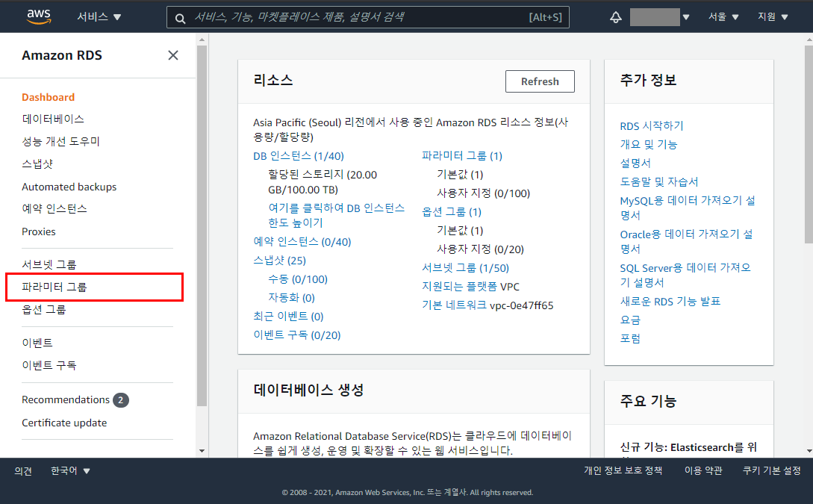Open the 설명서 link
Viewport: 813px width, 504px height.
635,164
